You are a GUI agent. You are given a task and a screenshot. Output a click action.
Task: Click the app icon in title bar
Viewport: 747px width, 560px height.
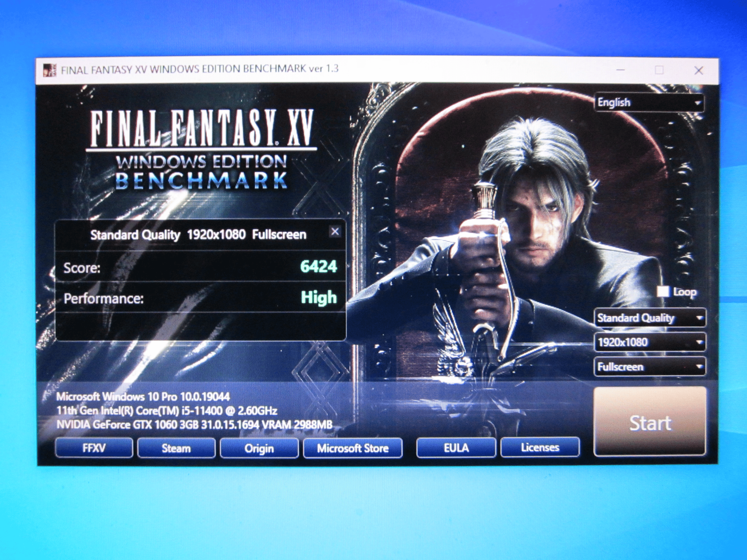(x=50, y=70)
